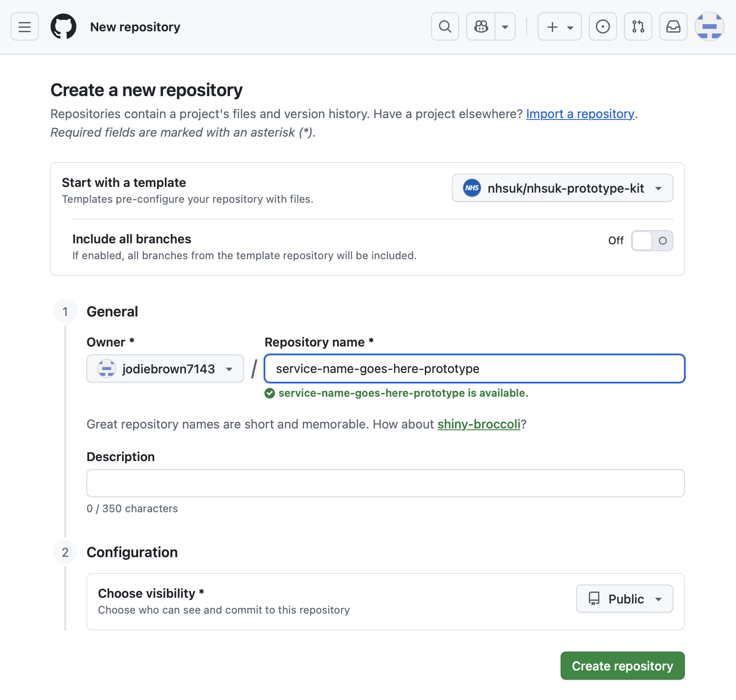736x700 pixels.
Task: Open the Public visibility dropdown
Action: click(624, 599)
